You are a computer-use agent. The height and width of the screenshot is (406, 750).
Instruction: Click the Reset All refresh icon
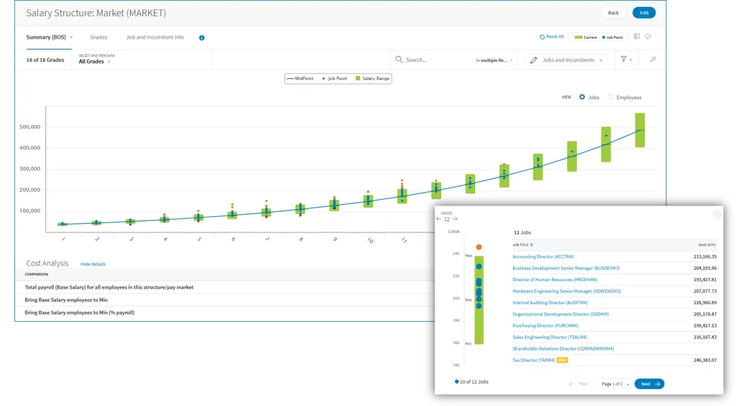pos(542,37)
